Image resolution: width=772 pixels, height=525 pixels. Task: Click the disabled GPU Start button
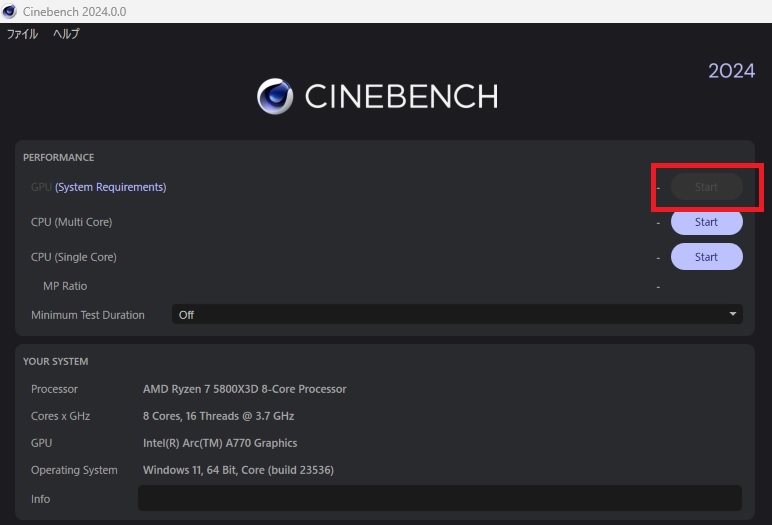coord(707,187)
